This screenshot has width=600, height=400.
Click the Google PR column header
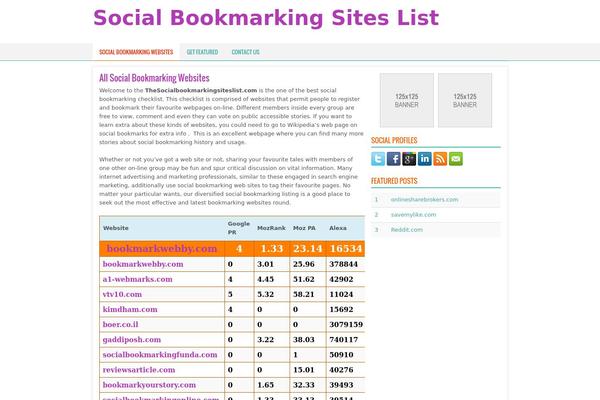point(239,228)
